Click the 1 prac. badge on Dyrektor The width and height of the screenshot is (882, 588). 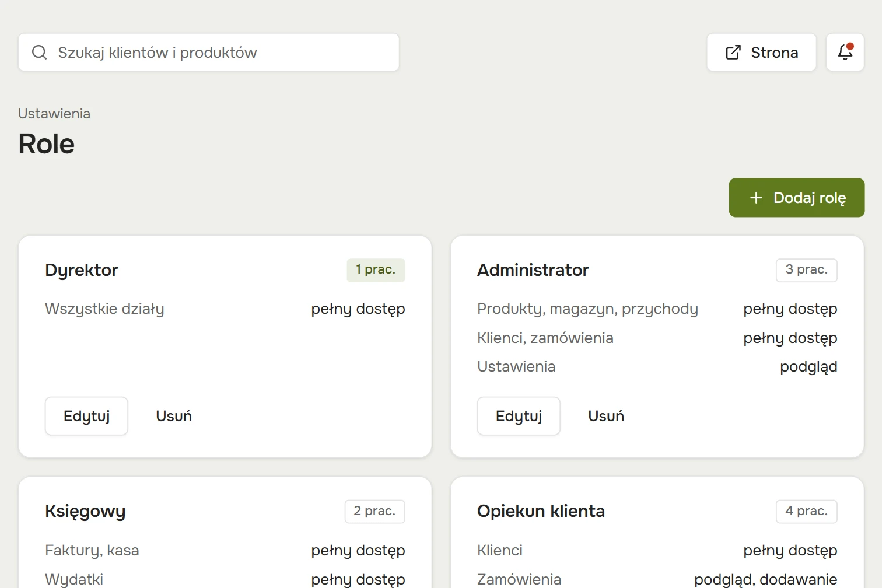click(x=376, y=270)
